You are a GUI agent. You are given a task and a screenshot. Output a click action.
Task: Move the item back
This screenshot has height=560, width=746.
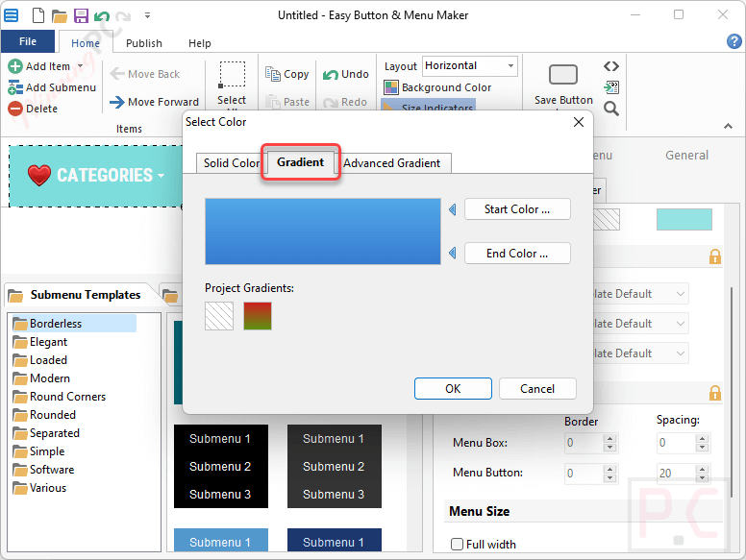[144, 74]
